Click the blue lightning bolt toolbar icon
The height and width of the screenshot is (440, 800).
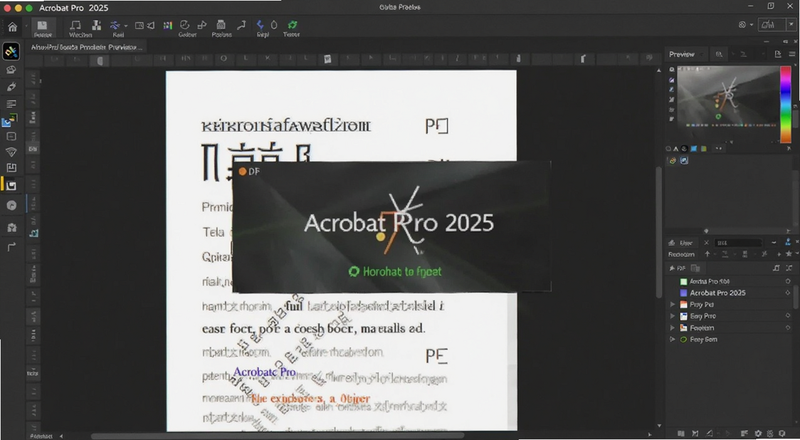coord(260,25)
